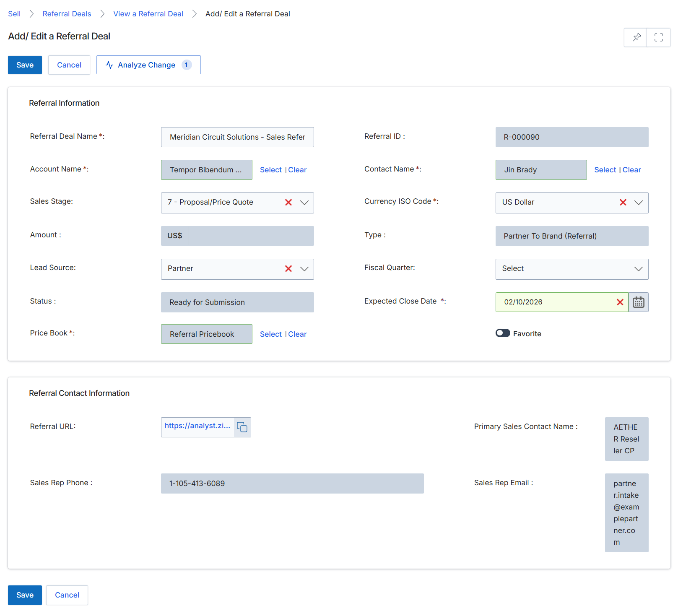Click the Ready for Submission status value
678x616 pixels.
[x=237, y=302]
